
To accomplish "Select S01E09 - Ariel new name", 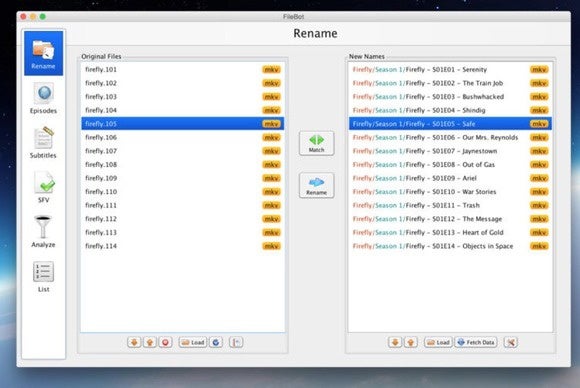I will coord(450,178).
